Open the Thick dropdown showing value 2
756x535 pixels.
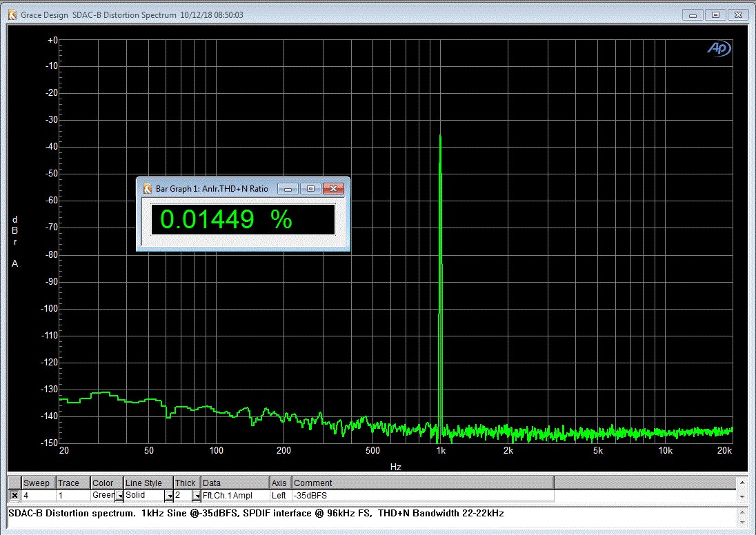[x=197, y=496]
